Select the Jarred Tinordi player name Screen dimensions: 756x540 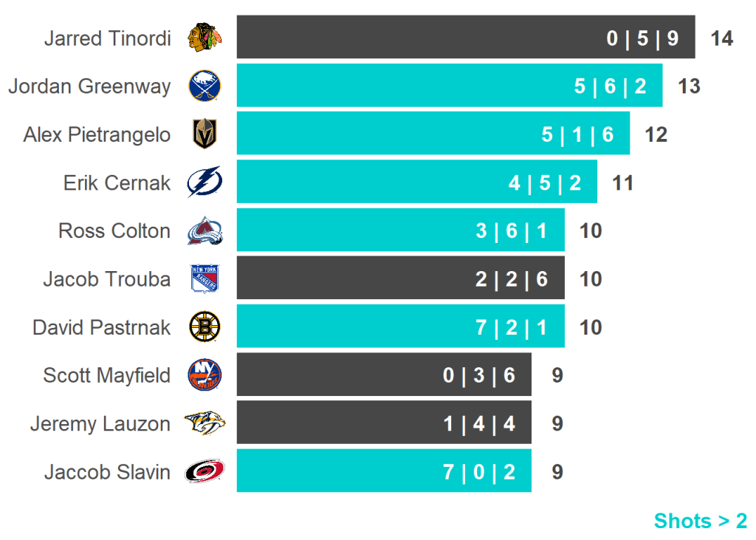(x=107, y=38)
